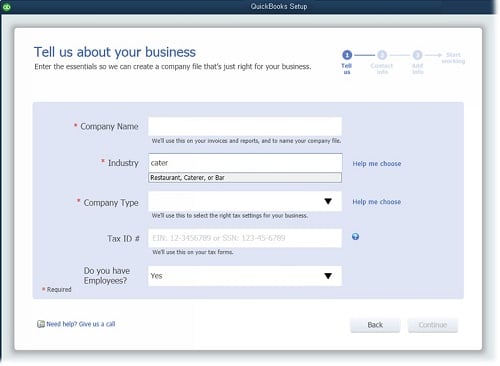Click Need help? Give us a call
The width and height of the screenshot is (500, 366).
[81, 324]
